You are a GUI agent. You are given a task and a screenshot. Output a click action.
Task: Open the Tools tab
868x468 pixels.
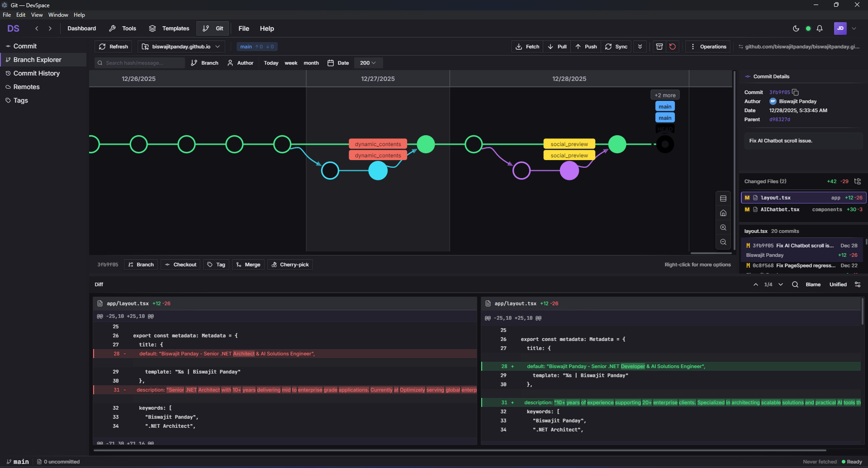pyautogui.click(x=123, y=28)
